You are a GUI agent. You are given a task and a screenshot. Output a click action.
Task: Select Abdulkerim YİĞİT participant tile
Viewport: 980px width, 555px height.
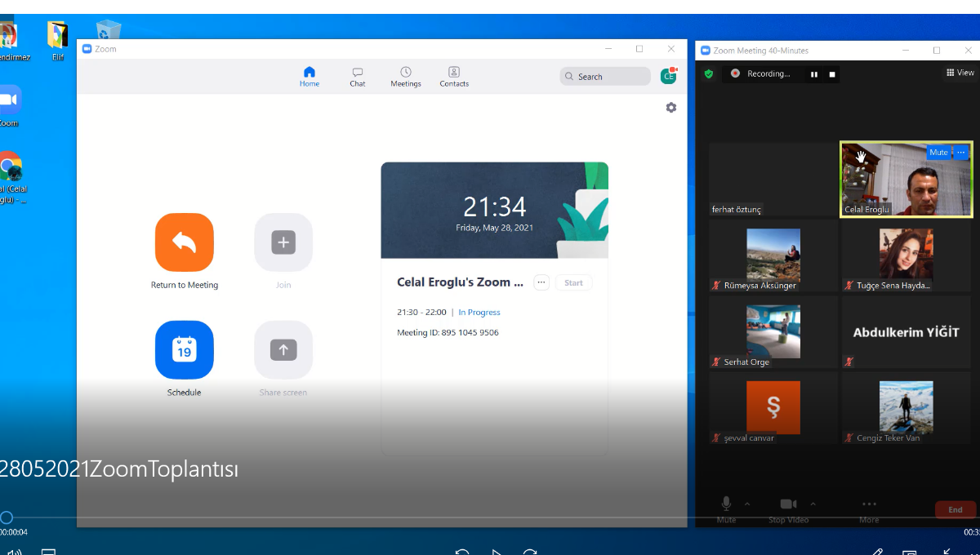coord(906,332)
